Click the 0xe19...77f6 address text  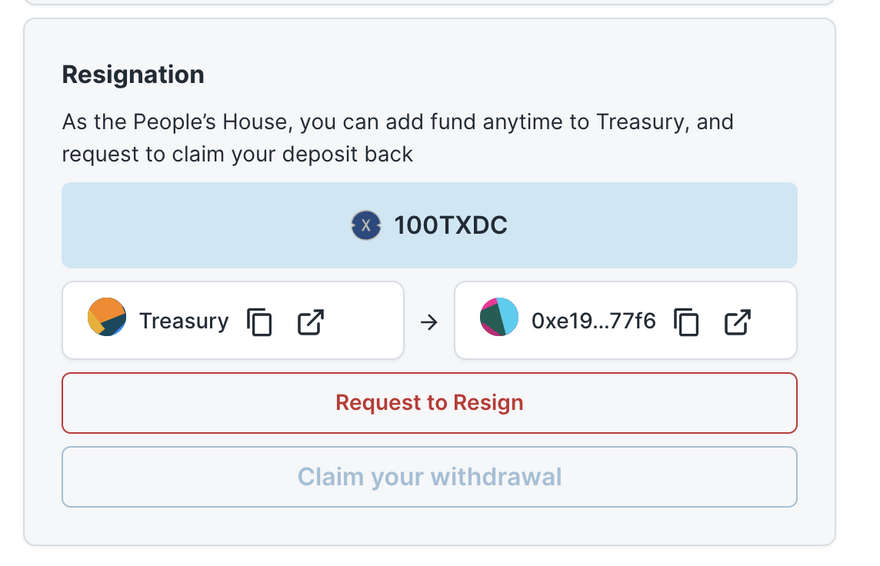click(593, 322)
